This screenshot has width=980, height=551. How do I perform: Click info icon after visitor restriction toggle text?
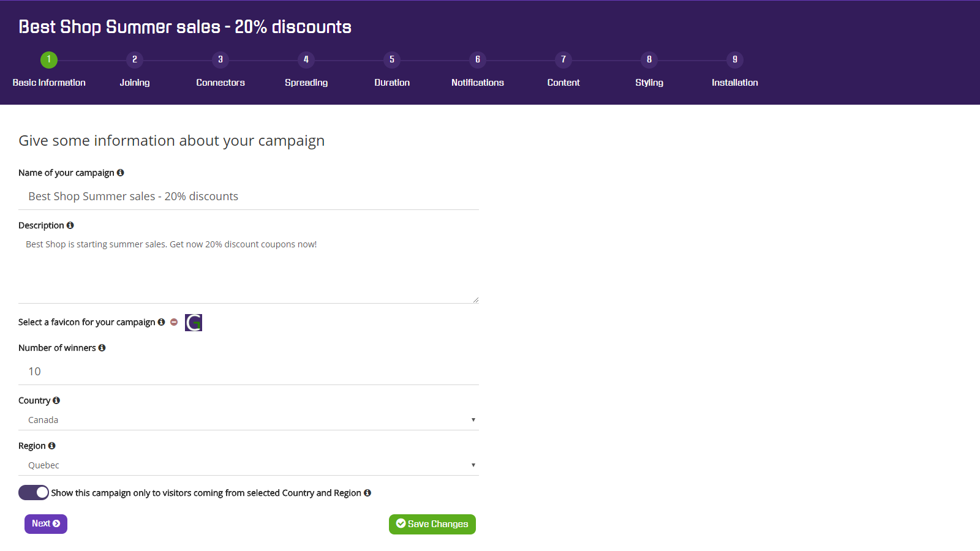[x=367, y=493]
